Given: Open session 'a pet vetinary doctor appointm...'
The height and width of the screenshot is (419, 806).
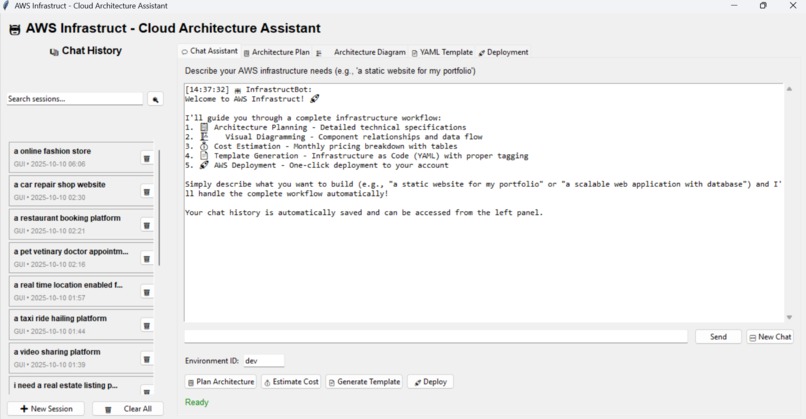Looking at the screenshot, I should click(x=75, y=258).
